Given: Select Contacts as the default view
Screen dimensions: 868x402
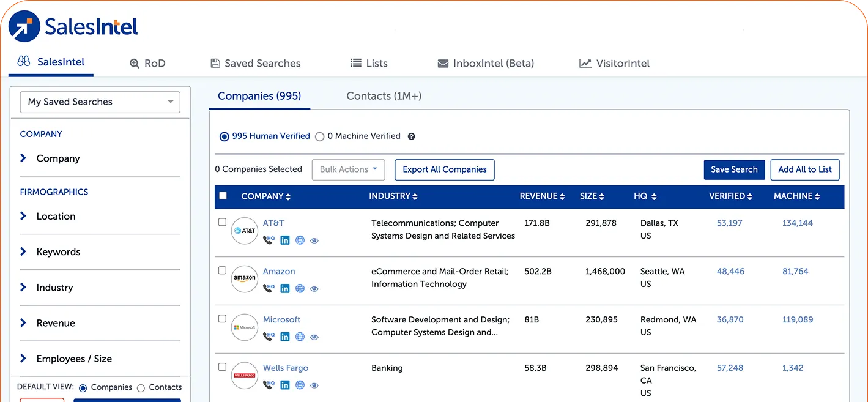Looking at the screenshot, I should coord(141,387).
